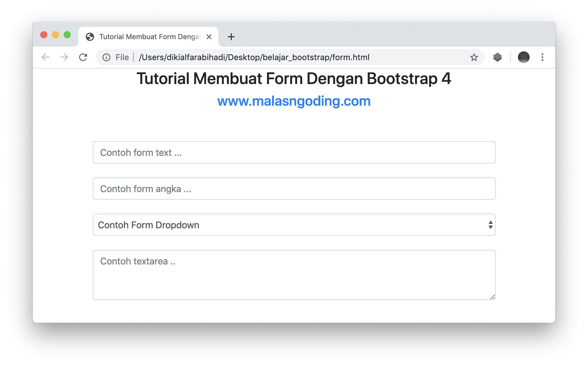
Task: Click the browser profile avatar
Action: [x=523, y=57]
